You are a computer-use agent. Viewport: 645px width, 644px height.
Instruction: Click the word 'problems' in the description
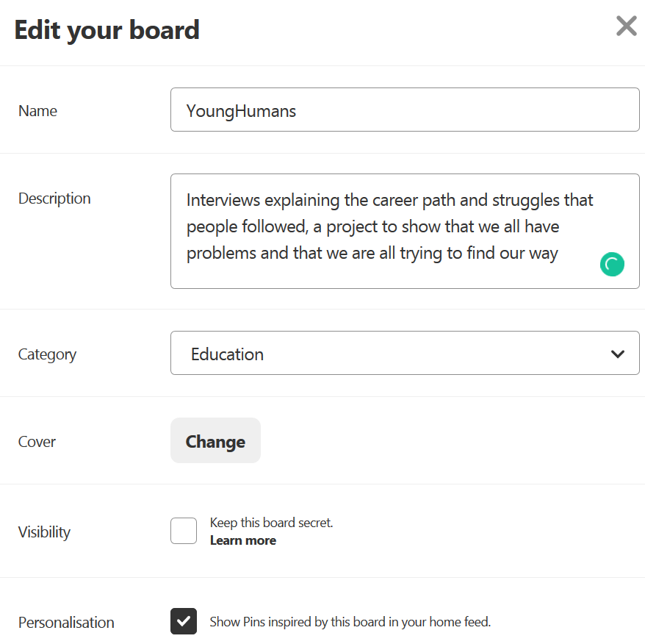click(217, 254)
